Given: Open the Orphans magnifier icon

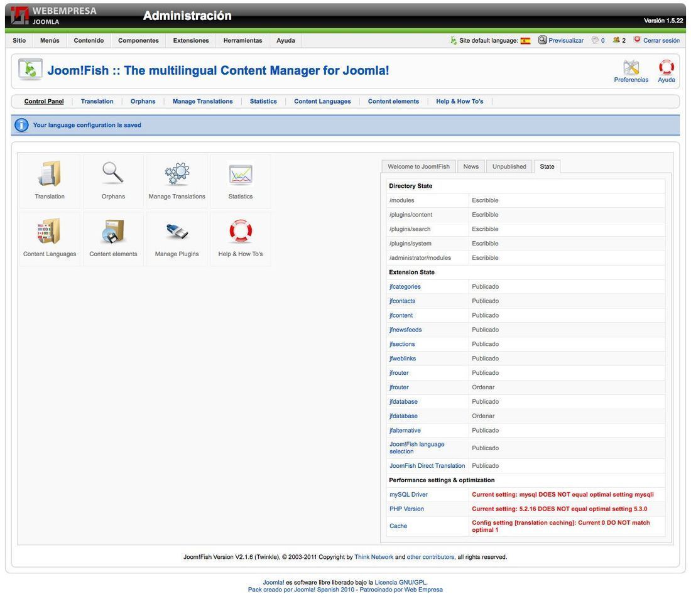Looking at the screenshot, I should 113,173.
